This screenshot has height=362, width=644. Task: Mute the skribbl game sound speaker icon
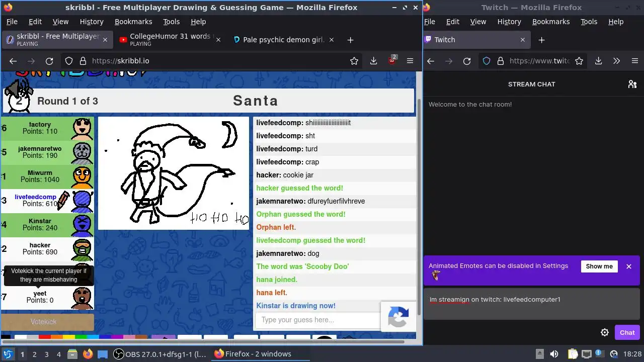[18, 89]
